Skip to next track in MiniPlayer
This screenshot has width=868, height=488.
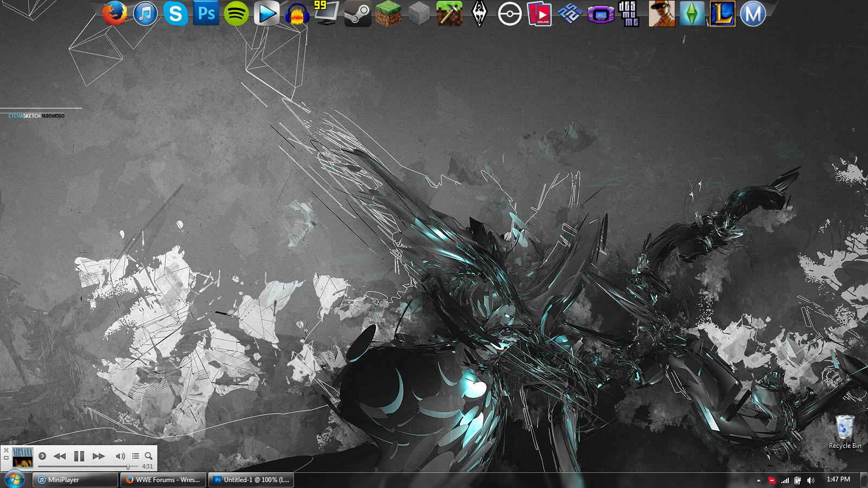coord(98,456)
